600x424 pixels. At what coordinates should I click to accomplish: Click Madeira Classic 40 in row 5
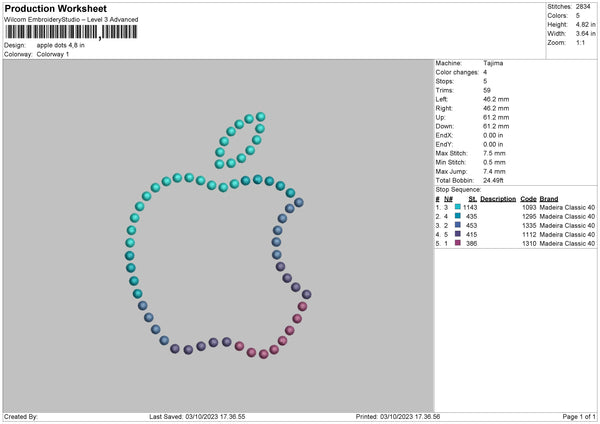click(x=567, y=243)
